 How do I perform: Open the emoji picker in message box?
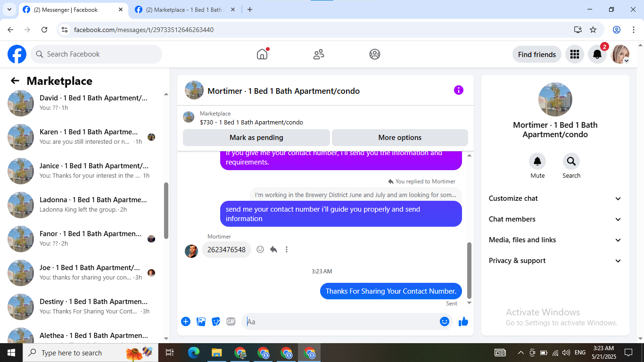[444, 321]
